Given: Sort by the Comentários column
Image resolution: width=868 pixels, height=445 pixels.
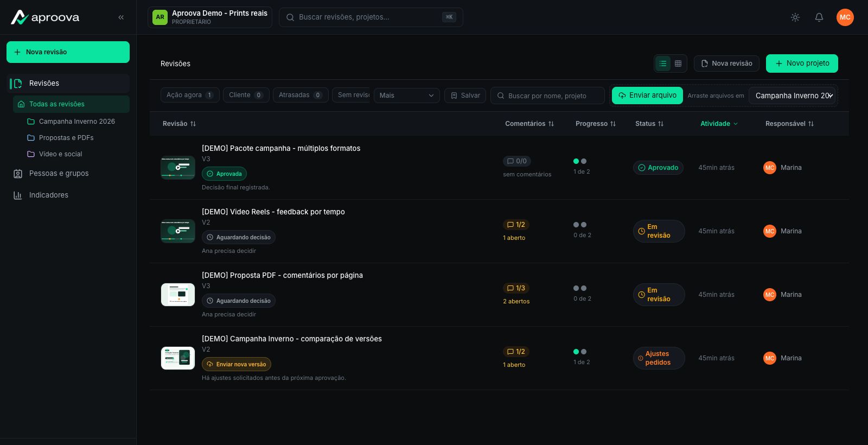Looking at the screenshot, I should 529,124.
